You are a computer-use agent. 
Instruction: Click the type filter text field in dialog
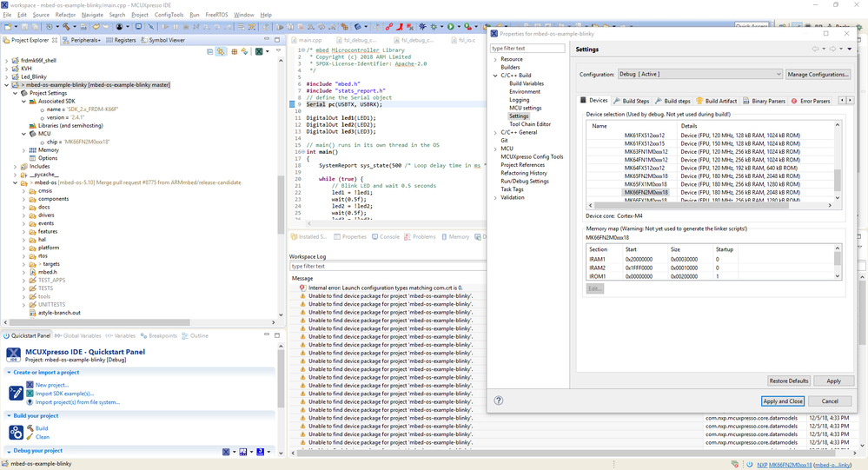pos(527,49)
